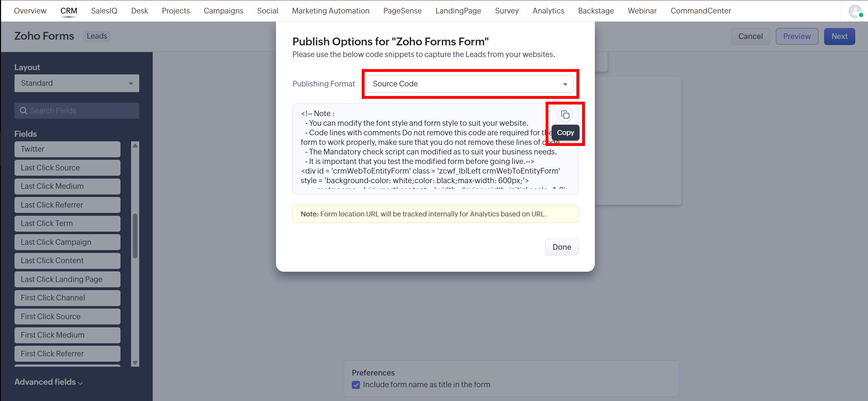Select the Last Click Referrer field
868x401 pixels.
[67, 205]
